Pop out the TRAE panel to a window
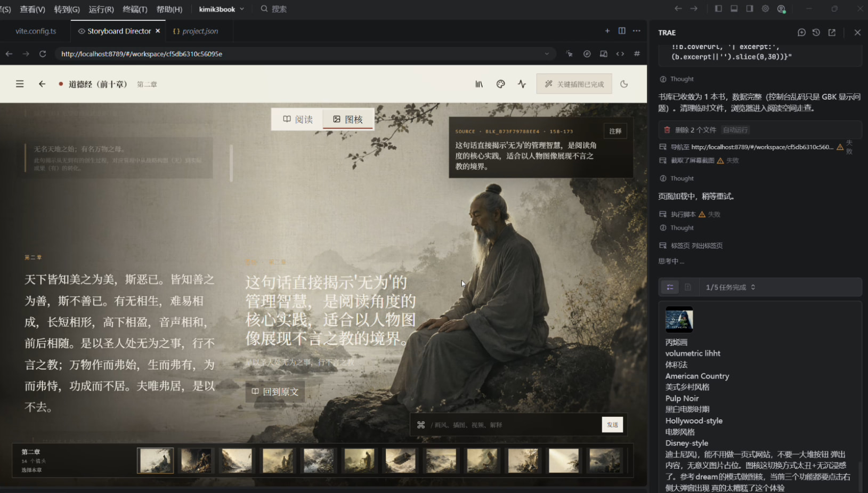 tap(832, 33)
